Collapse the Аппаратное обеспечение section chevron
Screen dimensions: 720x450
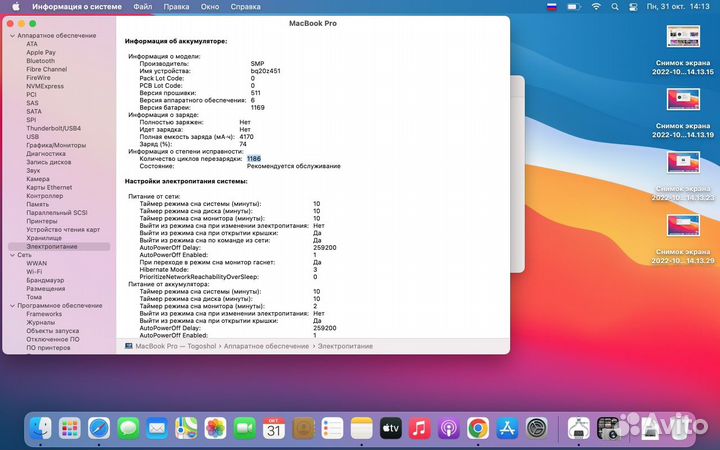pos(12,35)
